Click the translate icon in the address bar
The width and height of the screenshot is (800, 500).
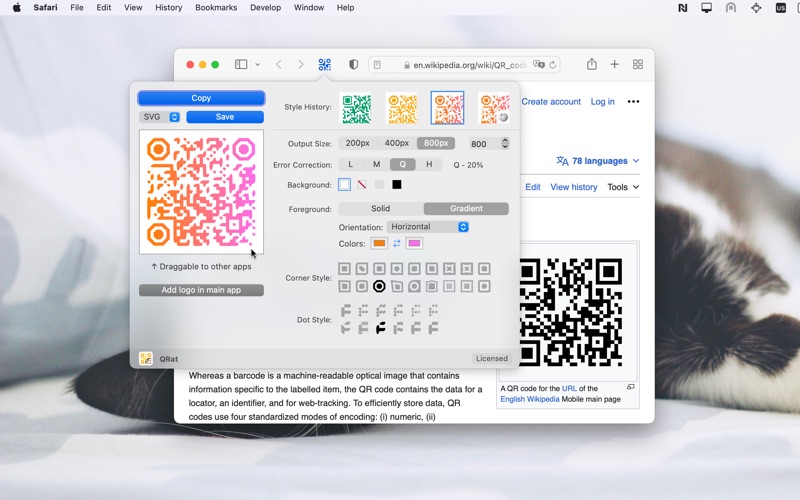(539, 65)
